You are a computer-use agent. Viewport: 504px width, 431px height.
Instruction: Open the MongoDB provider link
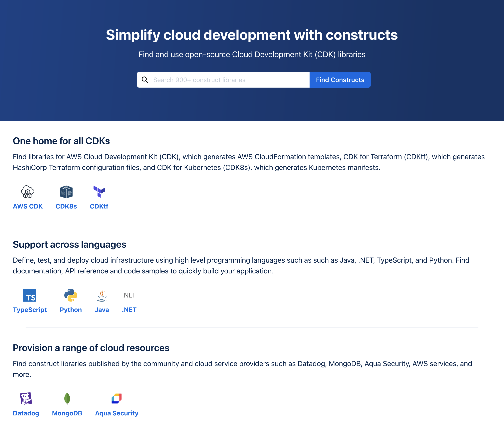67,413
